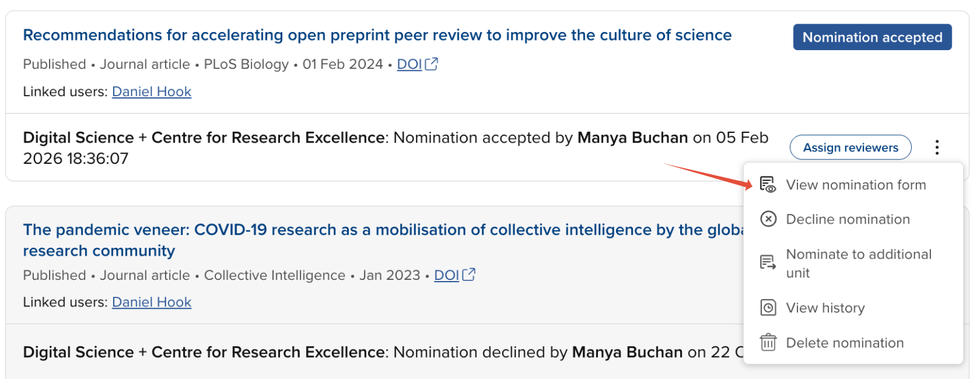Select 'Delete nomination' menu entry
The width and height of the screenshot is (980, 379).
(x=845, y=343)
